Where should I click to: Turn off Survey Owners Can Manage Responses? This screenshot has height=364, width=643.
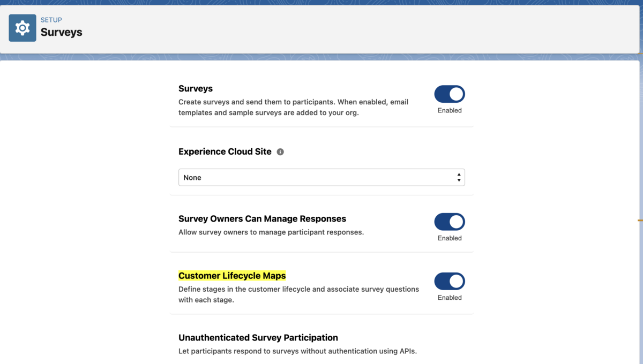click(x=450, y=222)
